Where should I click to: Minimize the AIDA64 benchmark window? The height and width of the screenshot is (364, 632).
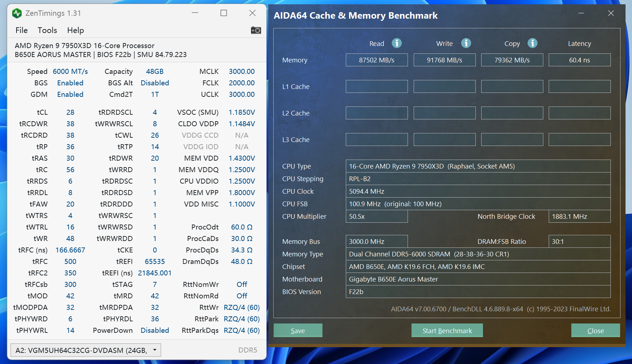click(x=581, y=13)
